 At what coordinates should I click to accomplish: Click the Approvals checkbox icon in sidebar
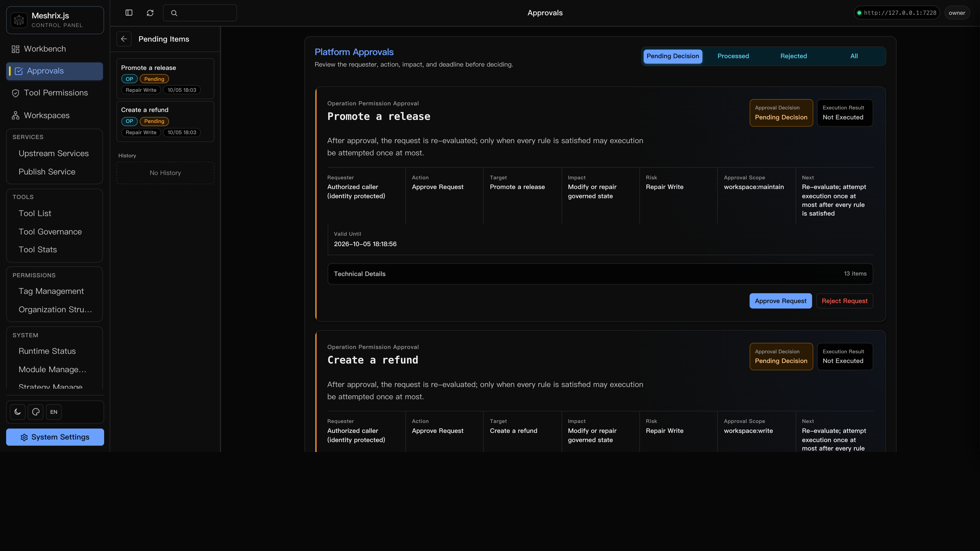(x=19, y=71)
